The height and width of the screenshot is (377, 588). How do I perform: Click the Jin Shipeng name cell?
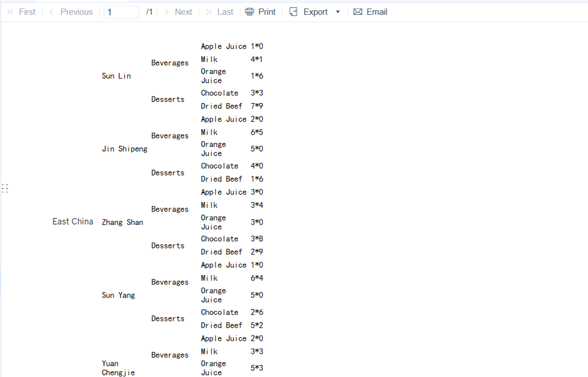coord(125,149)
